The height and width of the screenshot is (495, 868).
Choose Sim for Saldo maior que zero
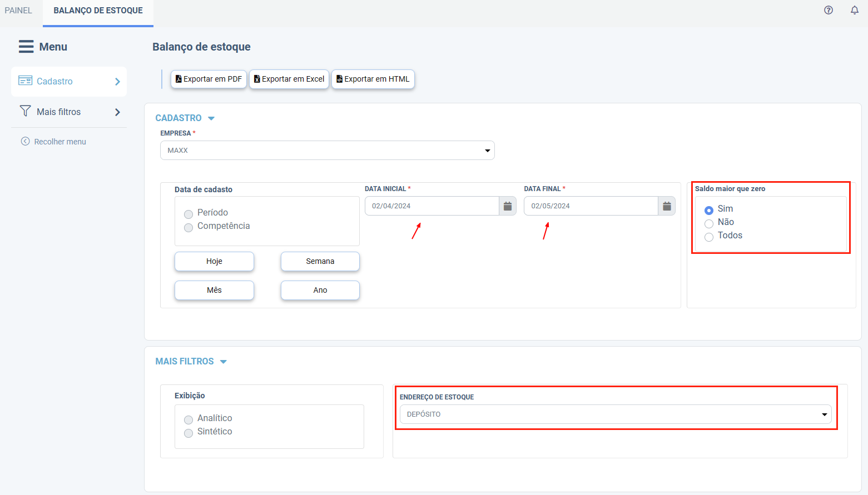coord(709,210)
